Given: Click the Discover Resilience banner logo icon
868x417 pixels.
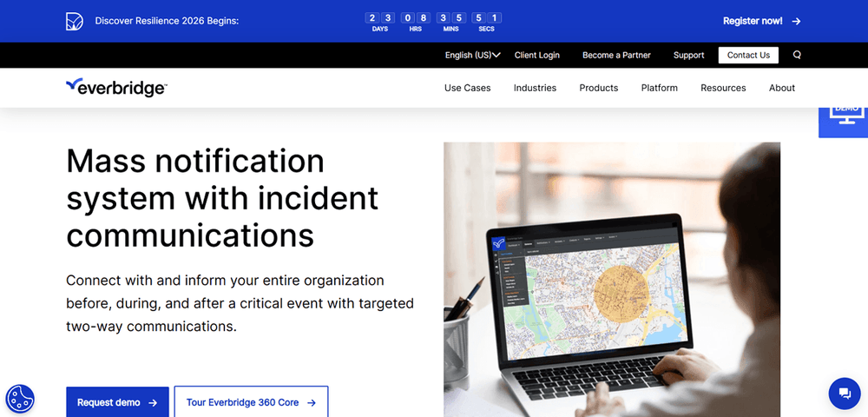Looking at the screenshot, I should 76,21.
